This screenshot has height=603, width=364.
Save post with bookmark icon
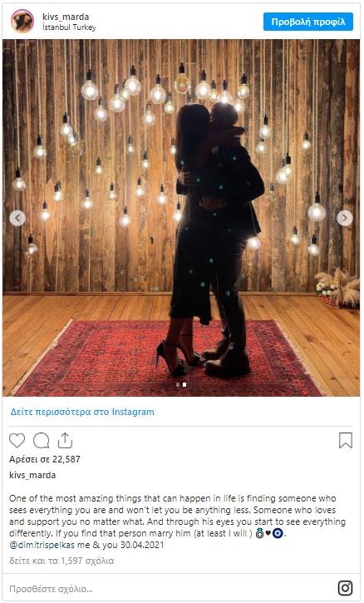click(x=346, y=440)
